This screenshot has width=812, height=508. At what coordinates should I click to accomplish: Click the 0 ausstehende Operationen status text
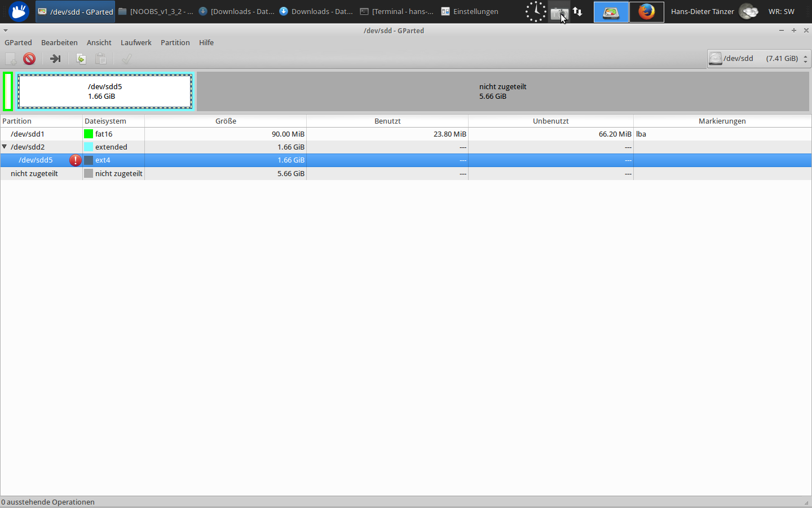[48, 502]
